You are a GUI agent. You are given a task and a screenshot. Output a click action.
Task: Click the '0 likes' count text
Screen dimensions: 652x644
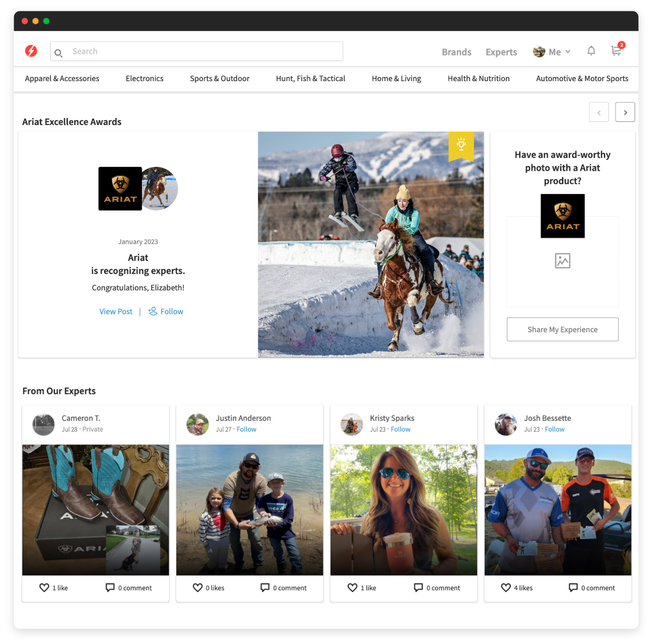click(x=215, y=588)
